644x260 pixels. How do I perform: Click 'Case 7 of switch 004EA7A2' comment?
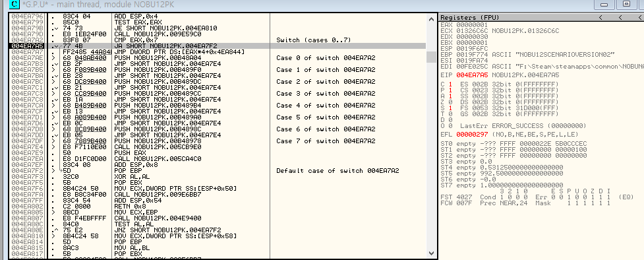326,141
